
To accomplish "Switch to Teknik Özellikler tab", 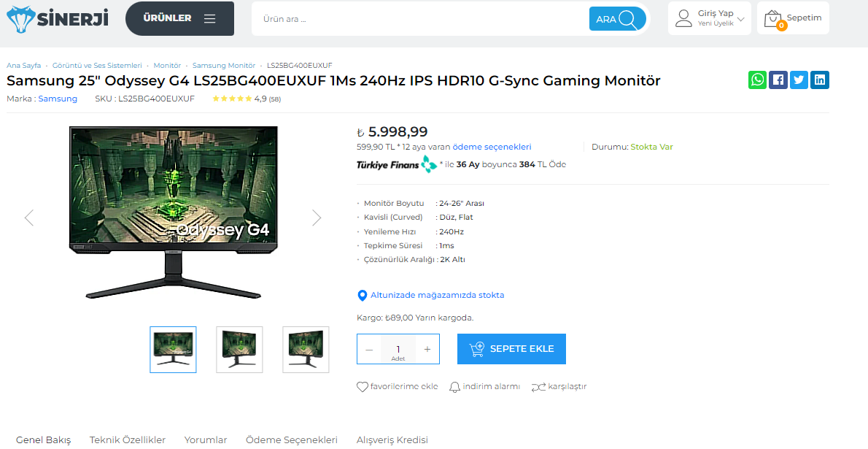I will [128, 440].
